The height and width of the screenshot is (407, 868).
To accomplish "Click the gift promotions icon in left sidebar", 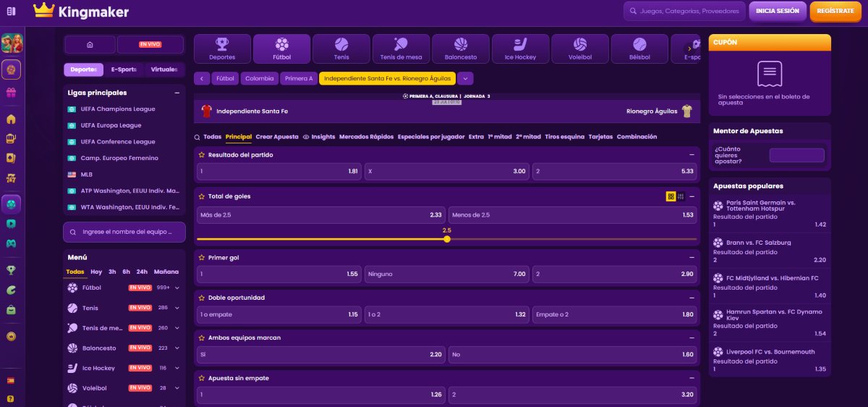I will 11,93.
